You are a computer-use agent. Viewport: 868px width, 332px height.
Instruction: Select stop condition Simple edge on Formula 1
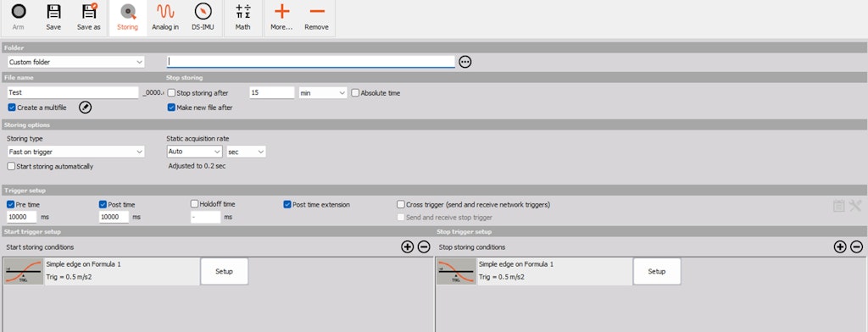(516, 264)
